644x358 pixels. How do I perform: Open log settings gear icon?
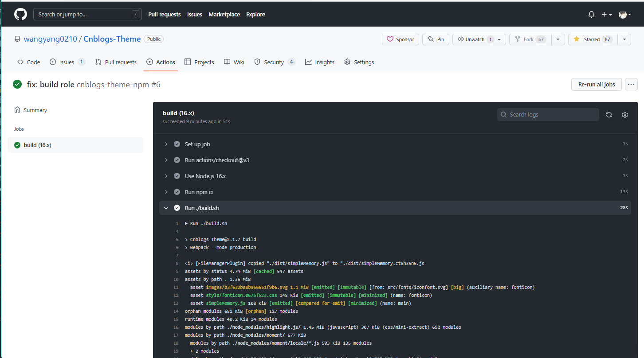(625, 115)
